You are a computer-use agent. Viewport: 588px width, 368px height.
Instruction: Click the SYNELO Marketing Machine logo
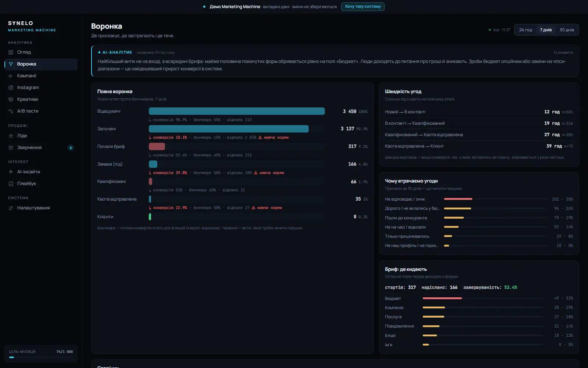(32, 26)
